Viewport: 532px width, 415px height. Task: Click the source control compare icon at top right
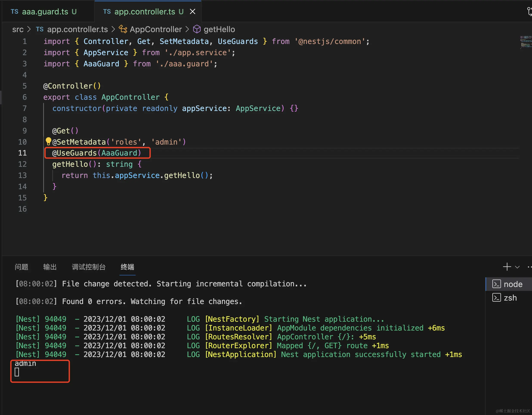pos(530,11)
